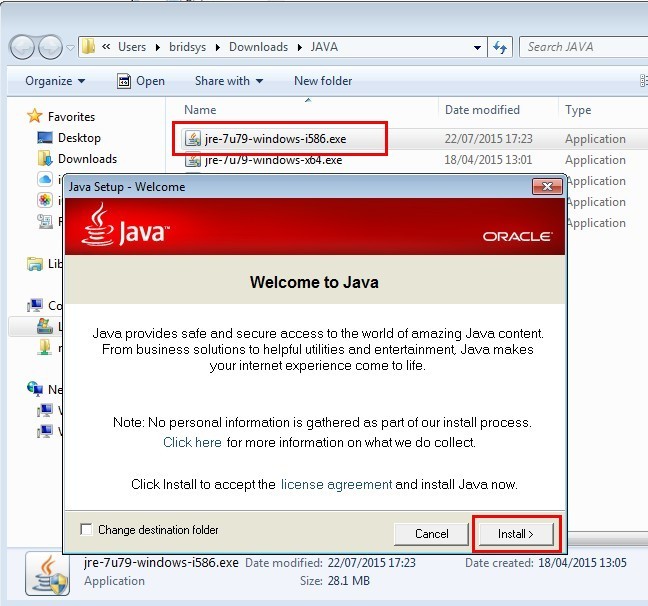Click the date 18/04/2015 13:01 in file list
This screenshot has width=648, height=606.
pos(488,160)
